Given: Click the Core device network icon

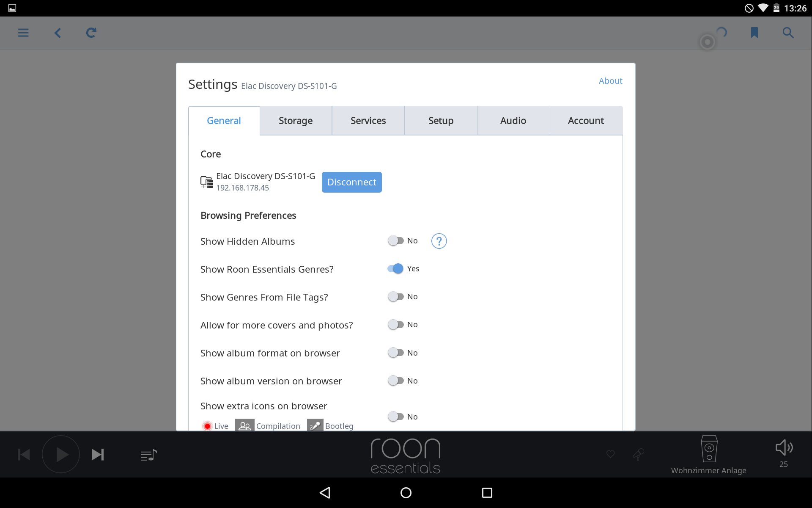Looking at the screenshot, I should (x=207, y=182).
